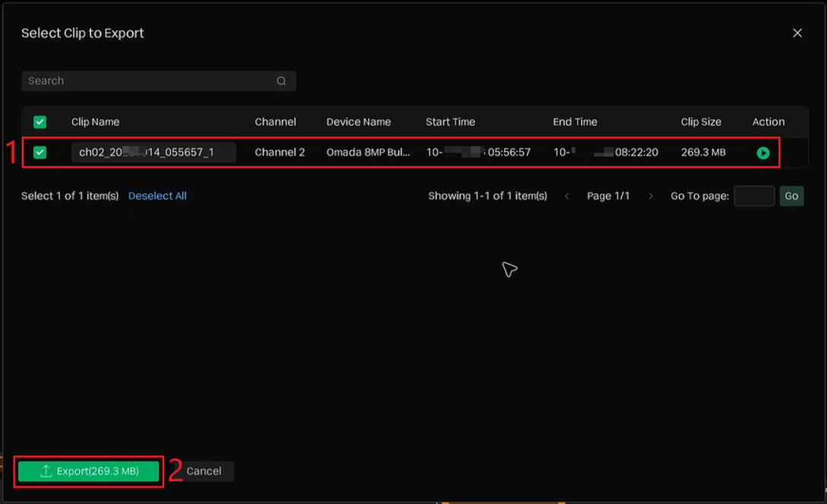
Task: Click the Start Time column header
Action: 450,122
